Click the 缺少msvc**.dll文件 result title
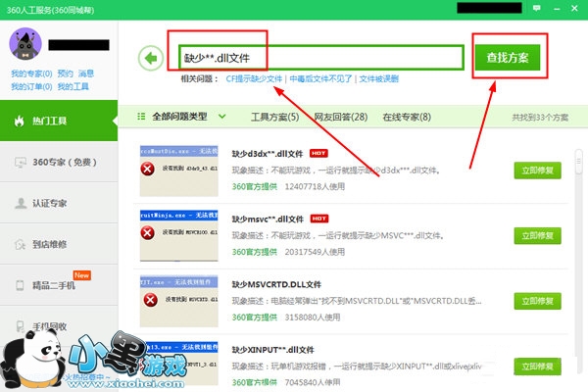Screen dimensions: 588x392 click(268, 220)
